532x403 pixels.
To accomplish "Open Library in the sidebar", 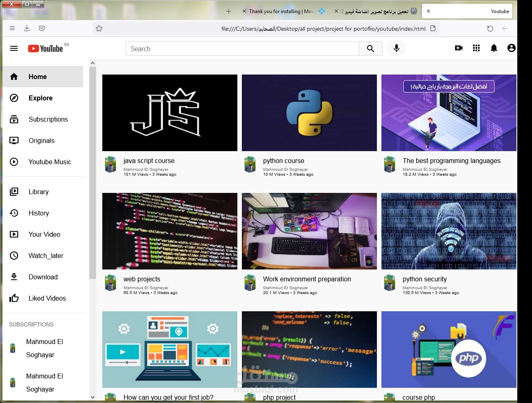I will click(43, 192).
